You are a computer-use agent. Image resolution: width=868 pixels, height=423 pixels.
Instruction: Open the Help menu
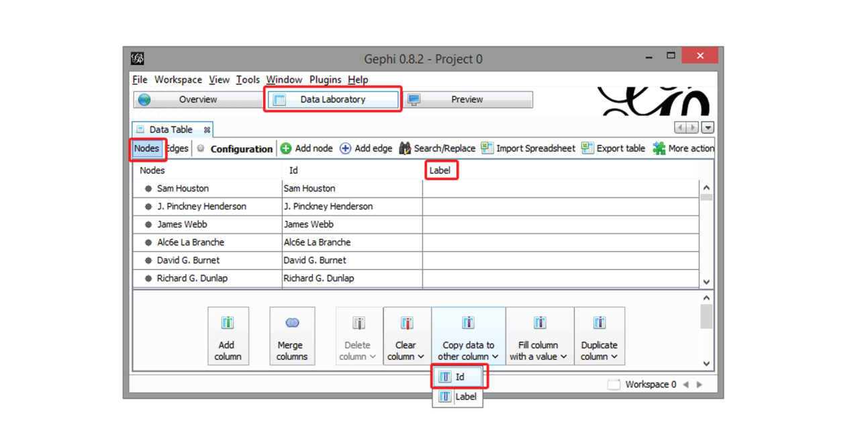point(358,79)
